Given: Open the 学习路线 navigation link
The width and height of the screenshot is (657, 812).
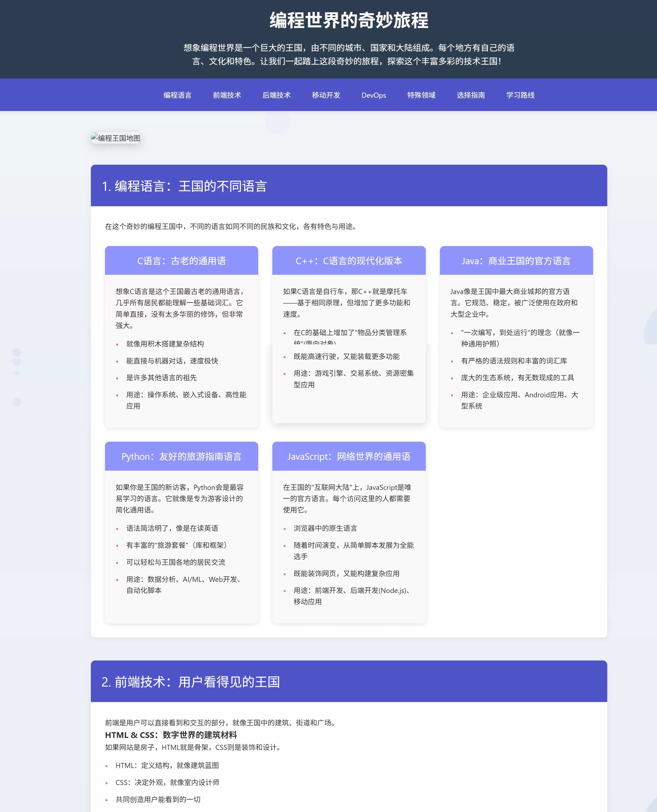Looking at the screenshot, I should (x=520, y=95).
